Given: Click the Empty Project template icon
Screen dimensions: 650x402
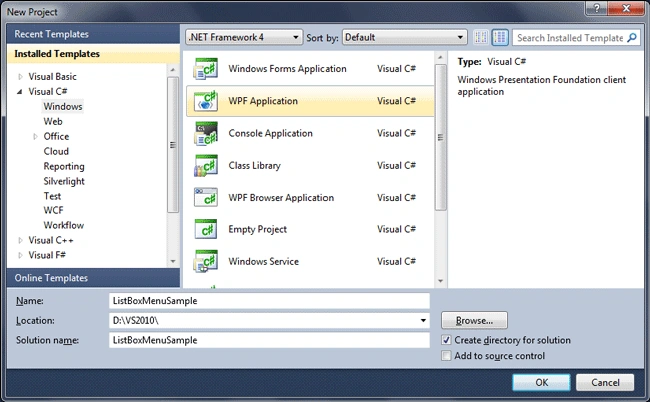Looking at the screenshot, I should (x=206, y=229).
